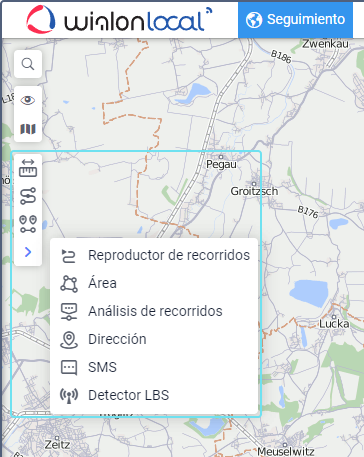Select the routing tool icon

coord(28,196)
